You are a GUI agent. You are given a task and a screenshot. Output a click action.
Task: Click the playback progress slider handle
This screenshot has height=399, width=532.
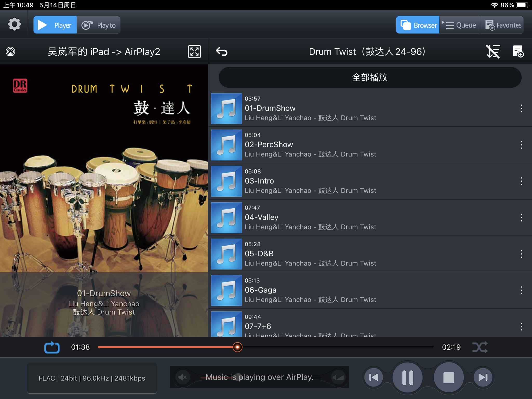tap(237, 347)
